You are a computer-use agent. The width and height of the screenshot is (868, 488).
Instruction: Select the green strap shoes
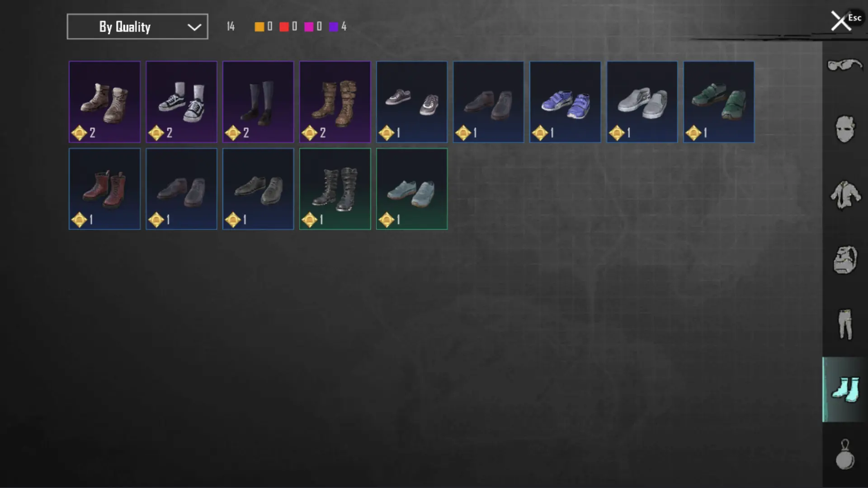(x=719, y=102)
